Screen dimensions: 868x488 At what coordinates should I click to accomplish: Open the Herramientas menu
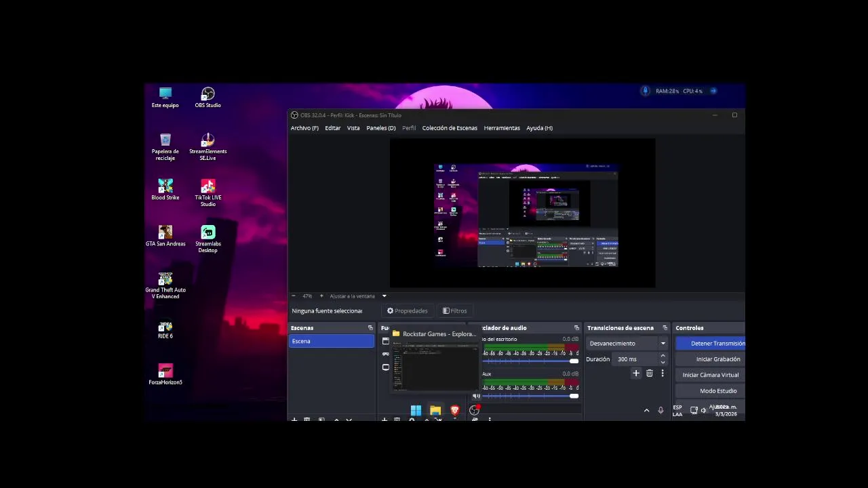pyautogui.click(x=502, y=128)
